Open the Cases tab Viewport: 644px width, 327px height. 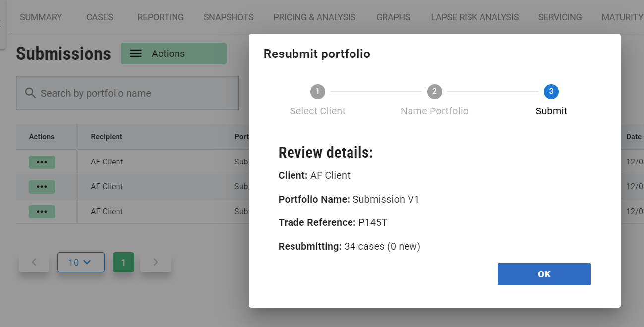click(x=100, y=17)
